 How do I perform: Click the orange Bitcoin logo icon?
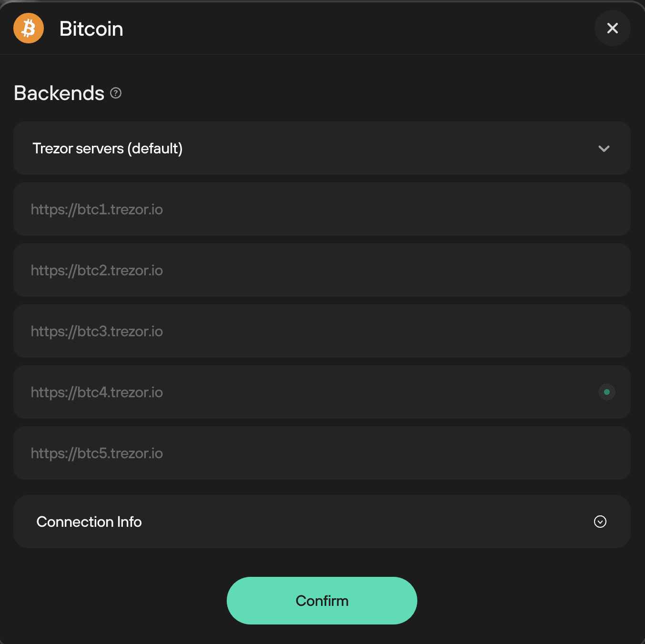(x=29, y=28)
